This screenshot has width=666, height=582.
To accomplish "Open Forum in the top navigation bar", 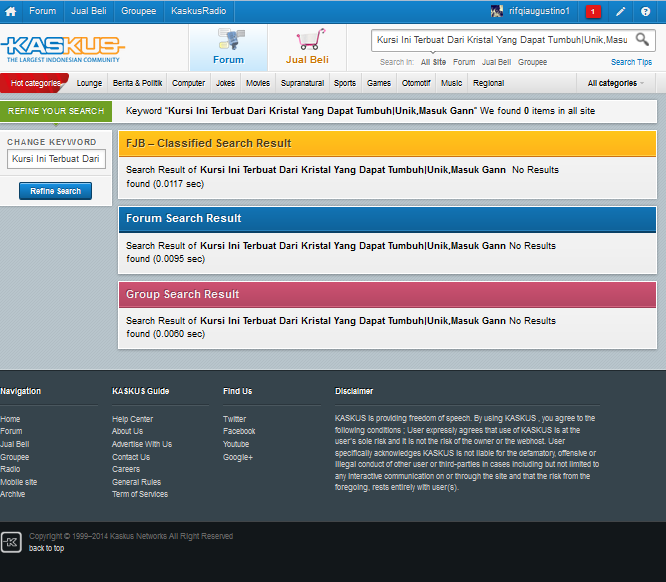I will [42, 11].
